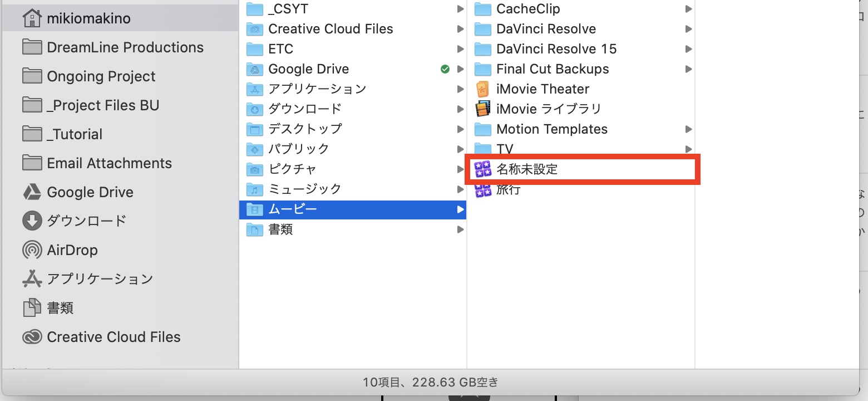The width and height of the screenshot is (868, 401).
Task: Click the "10項目、228.63 GB空き" status text
Action: [x=431, y=383]
